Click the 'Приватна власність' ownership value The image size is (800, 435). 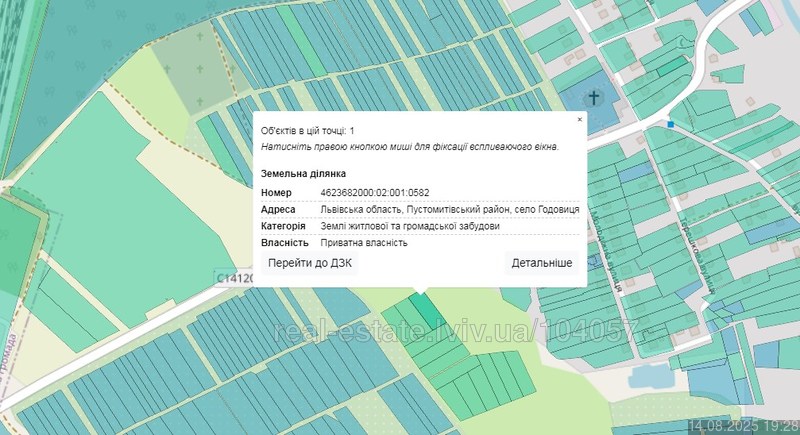[364, 243]
